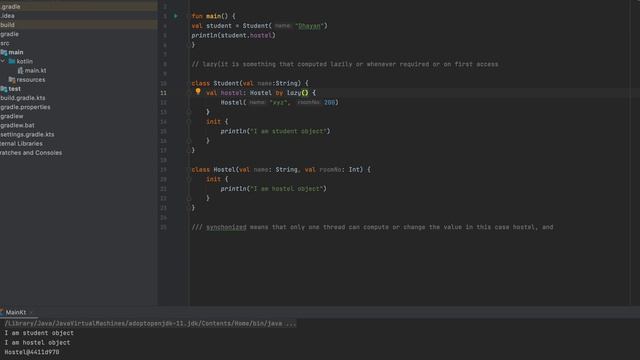Click the fold end marker at main's closing brace
The image size is (640, 360).
pyautogui.click(x=189, y=45)
